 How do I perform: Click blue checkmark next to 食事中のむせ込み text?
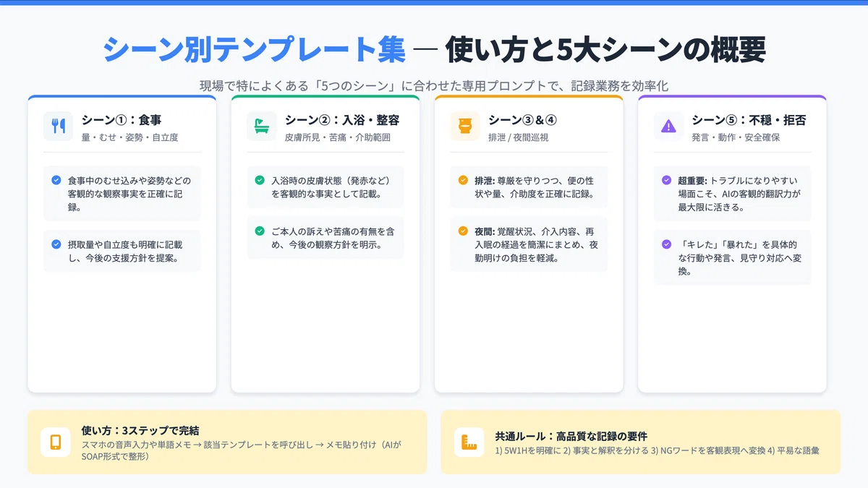[56, 180]
